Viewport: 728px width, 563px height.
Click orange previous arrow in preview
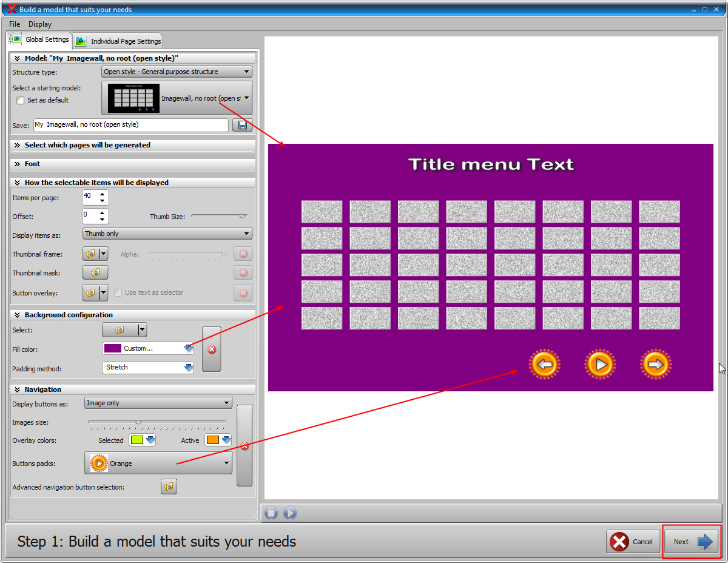point(544,365)
